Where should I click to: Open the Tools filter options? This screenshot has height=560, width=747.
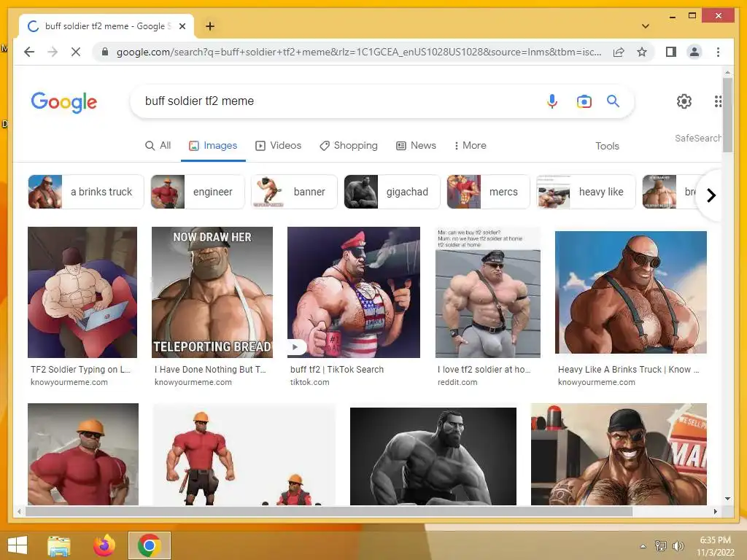point(607,146)
